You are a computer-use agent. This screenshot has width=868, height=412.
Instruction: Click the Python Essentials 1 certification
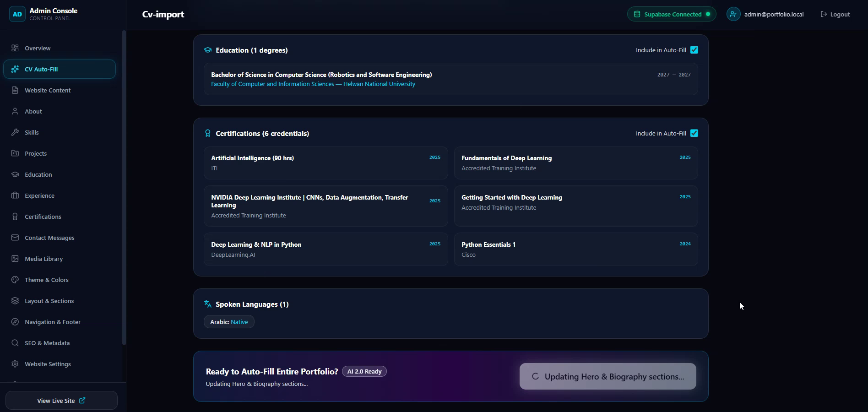pyautogui.click(x=576, y=249)
